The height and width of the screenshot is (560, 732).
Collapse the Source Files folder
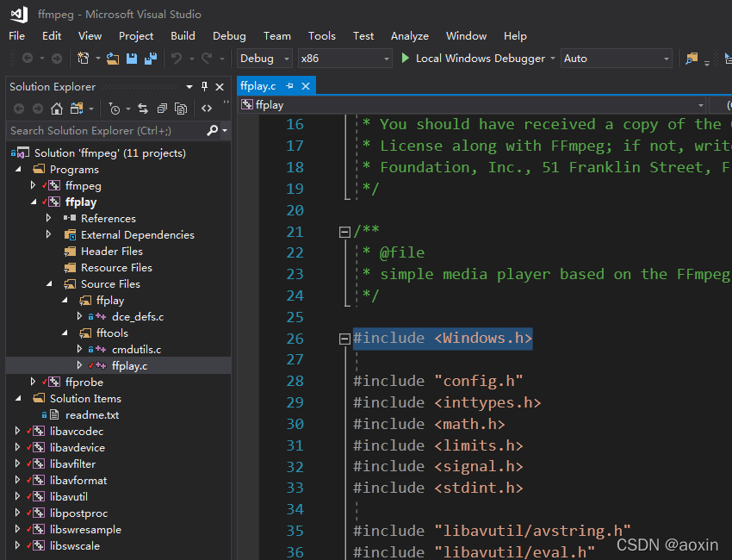(x=49, y=284)
